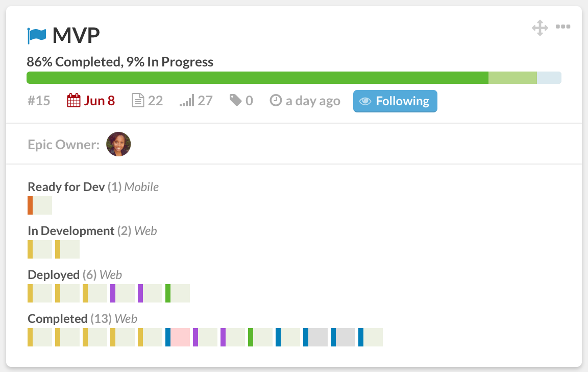Click the signal bars points icon
This screenshot has width=588, height=372.
tap(187, 101)
